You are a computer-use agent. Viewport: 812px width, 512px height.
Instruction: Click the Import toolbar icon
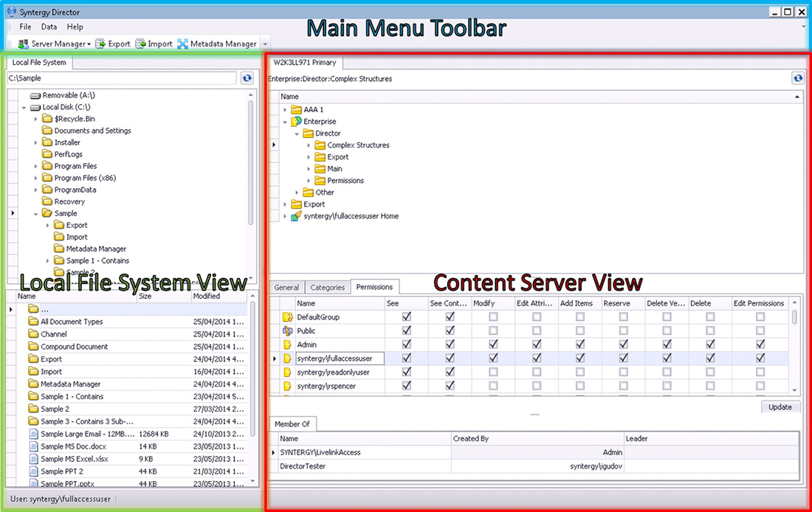140,44
